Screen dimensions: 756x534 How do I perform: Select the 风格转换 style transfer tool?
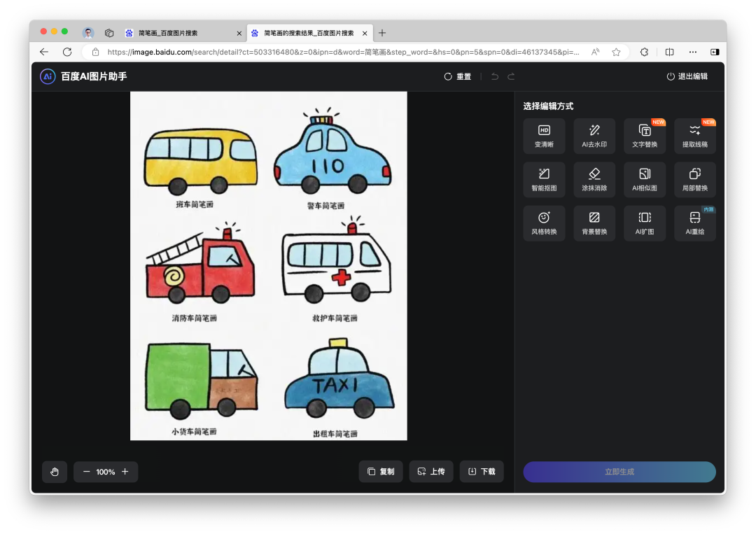click(544, 223)
